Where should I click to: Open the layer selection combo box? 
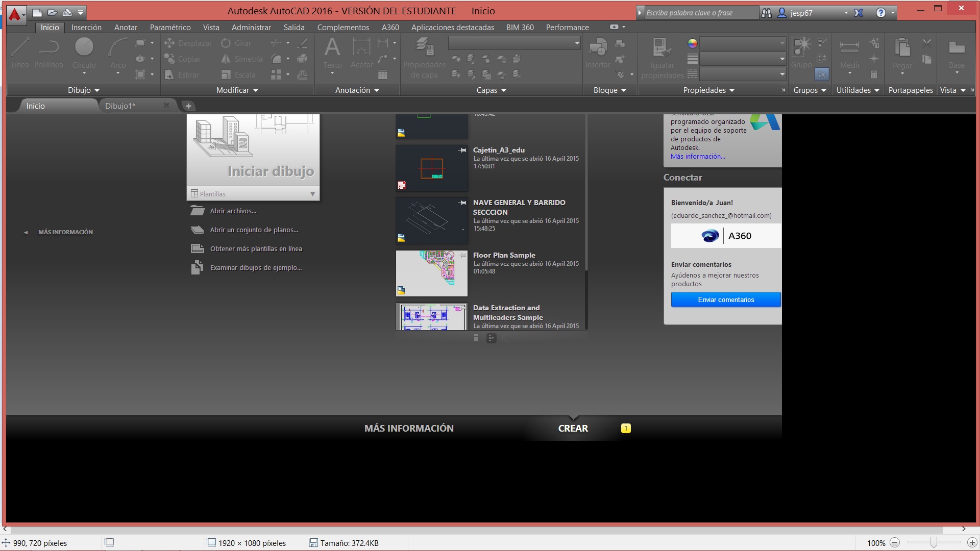click(514, 43)
